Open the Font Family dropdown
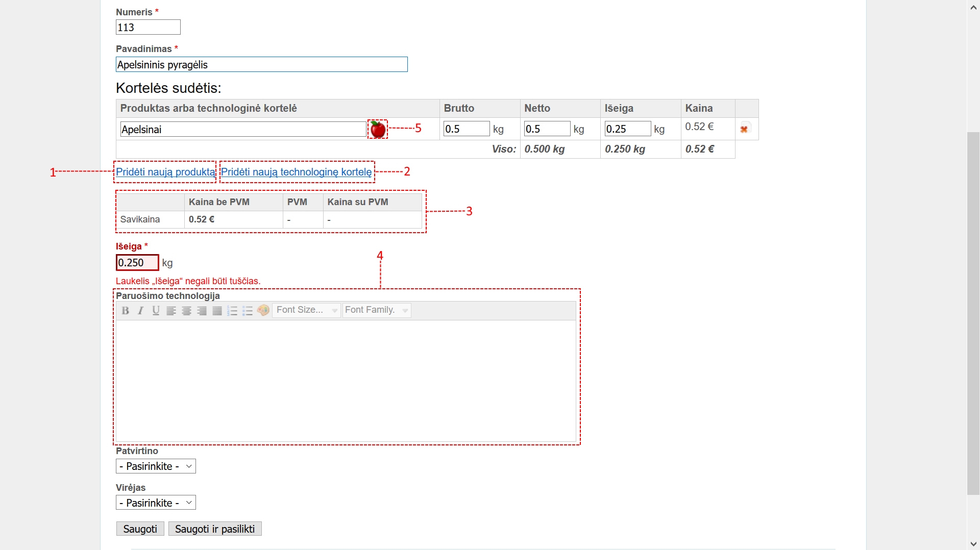Viewport: 980px width, 550px height. [377, 310]
